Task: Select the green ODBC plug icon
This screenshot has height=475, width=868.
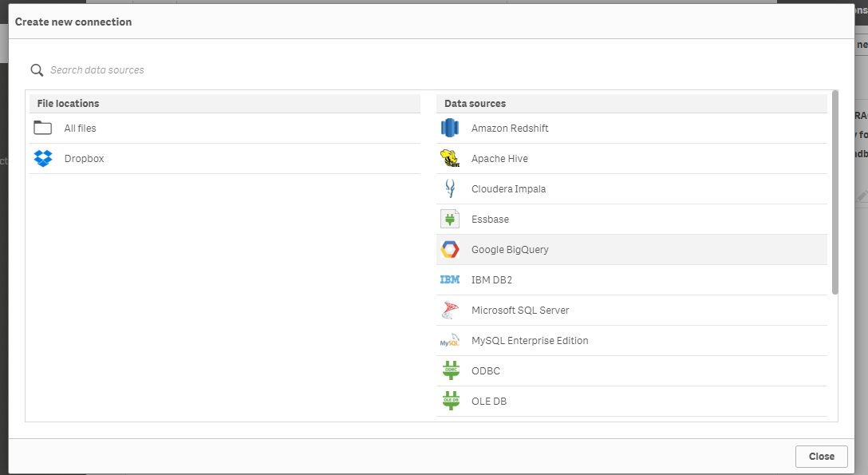Action: tap(451, 370)
